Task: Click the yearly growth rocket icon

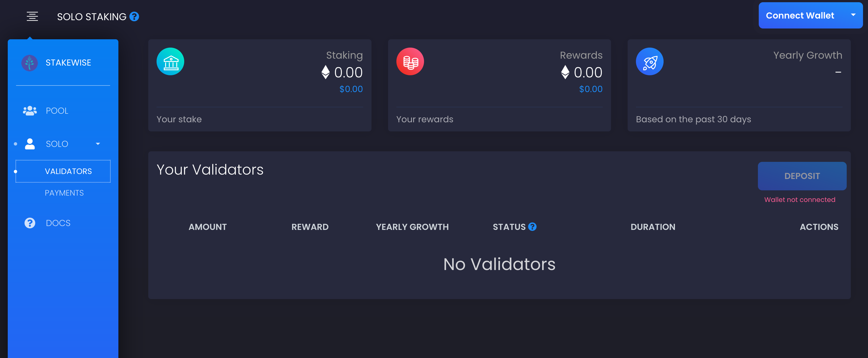Action: 650,61
